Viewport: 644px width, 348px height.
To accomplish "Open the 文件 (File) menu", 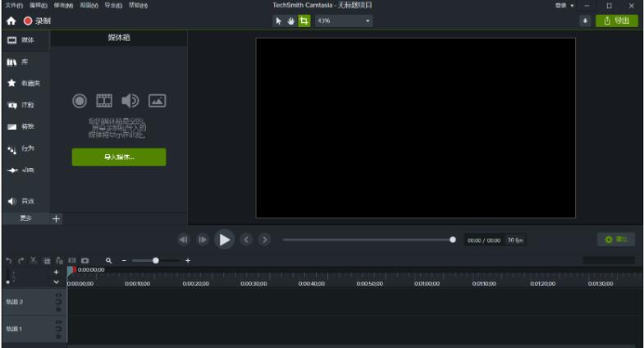I will tap(14, 6).
